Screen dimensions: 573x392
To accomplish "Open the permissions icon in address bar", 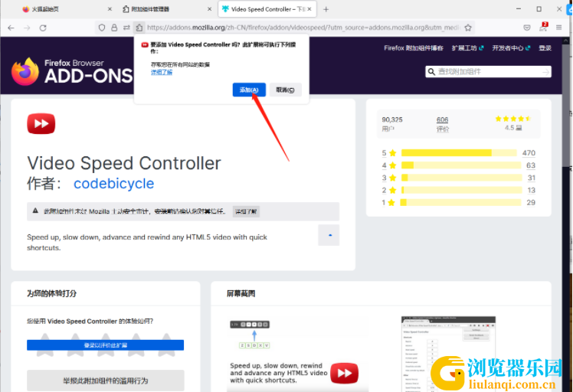I will tap(126, 28).
